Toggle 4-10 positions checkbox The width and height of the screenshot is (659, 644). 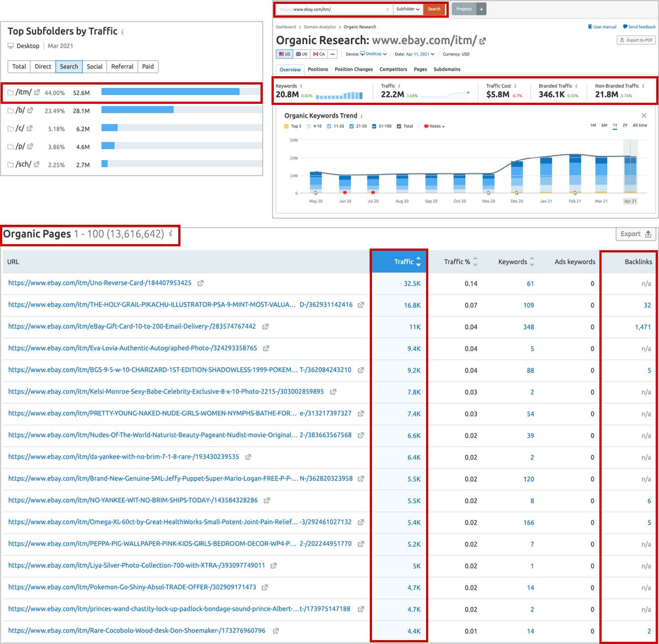309,126
